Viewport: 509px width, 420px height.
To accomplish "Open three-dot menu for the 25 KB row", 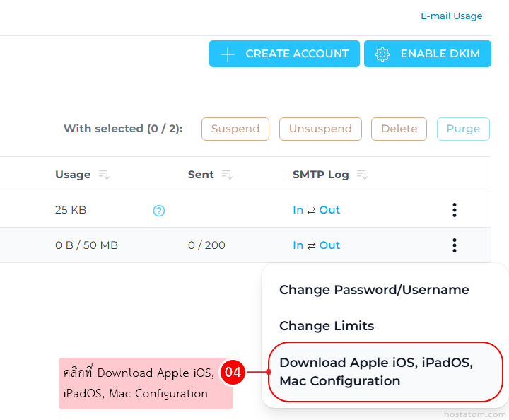I will click(x=455, y=210).
